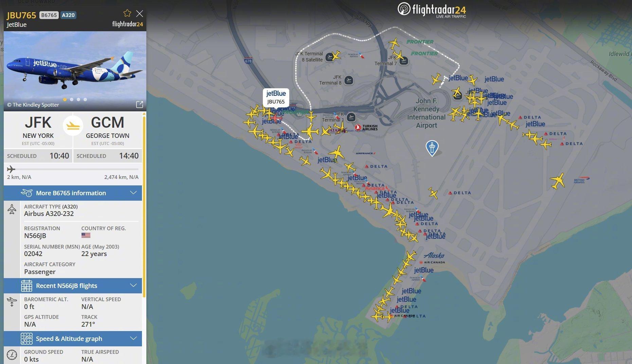Click the A320 aircraft type badge
The image size is (632, 364).
coord(68,15)
